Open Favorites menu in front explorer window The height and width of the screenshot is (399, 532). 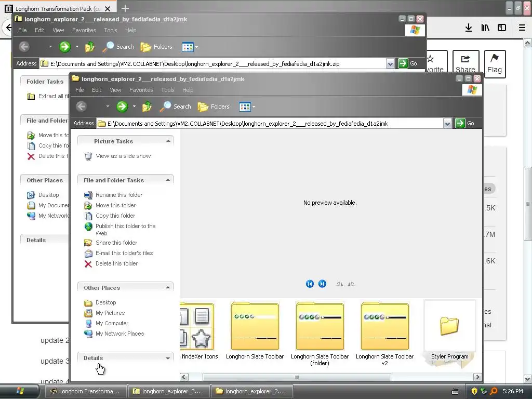pos(141,90)
